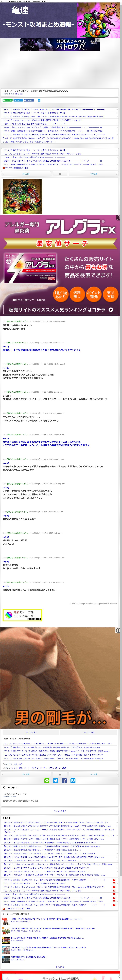
Task: Click もっと見る under popular blog list
Action: pos(60,967)
